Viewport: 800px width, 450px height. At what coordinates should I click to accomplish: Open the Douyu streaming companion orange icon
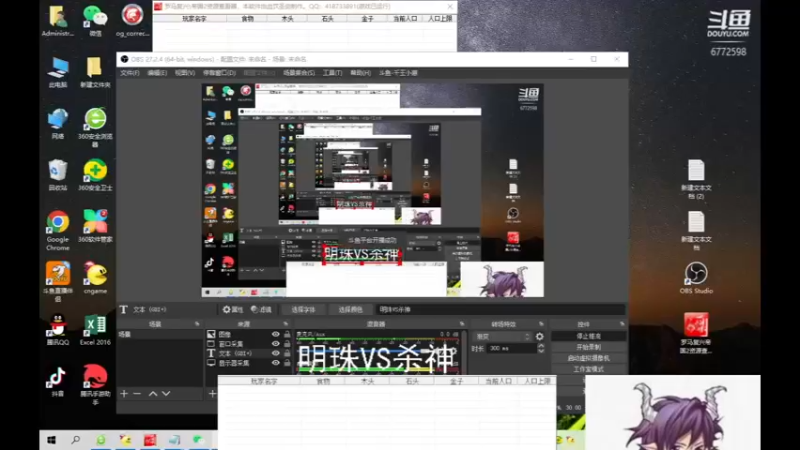tap(58, 281)
